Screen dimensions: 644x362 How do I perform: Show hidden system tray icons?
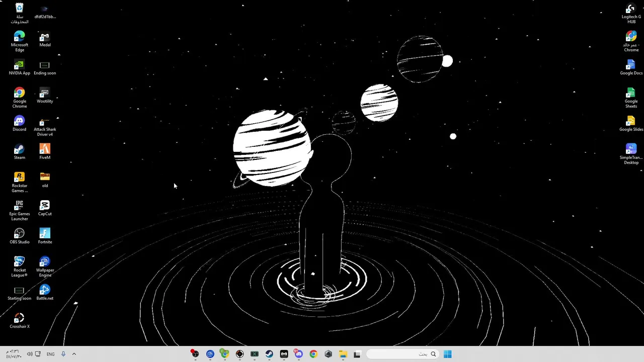coord(74,354)
